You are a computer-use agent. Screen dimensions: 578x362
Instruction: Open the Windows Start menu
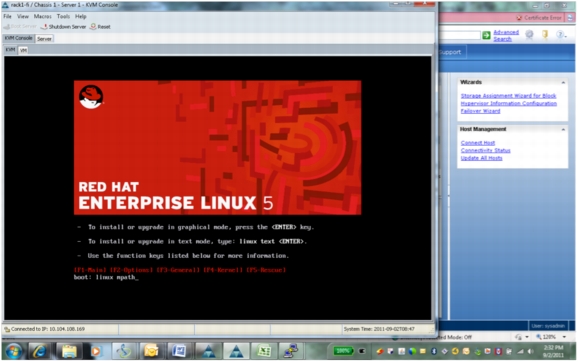click(x=14, y=351)
